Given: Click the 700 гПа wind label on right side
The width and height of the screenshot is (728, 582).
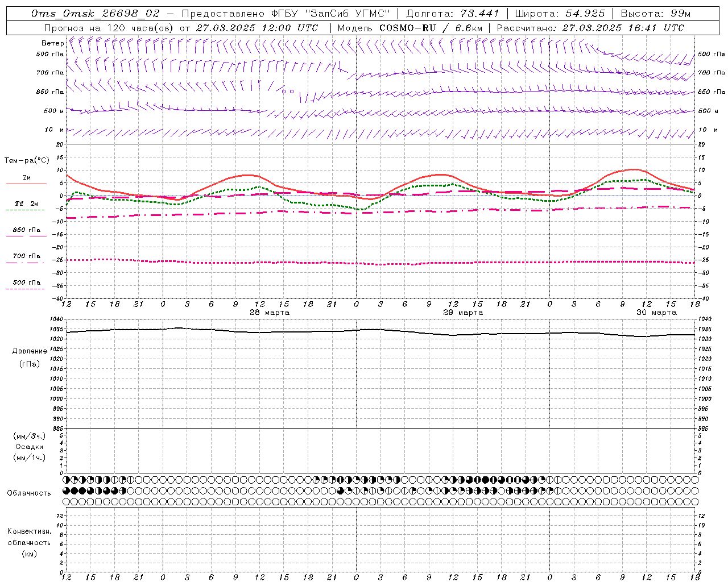Looking at the screenshot, I should [x=712, y=73].
